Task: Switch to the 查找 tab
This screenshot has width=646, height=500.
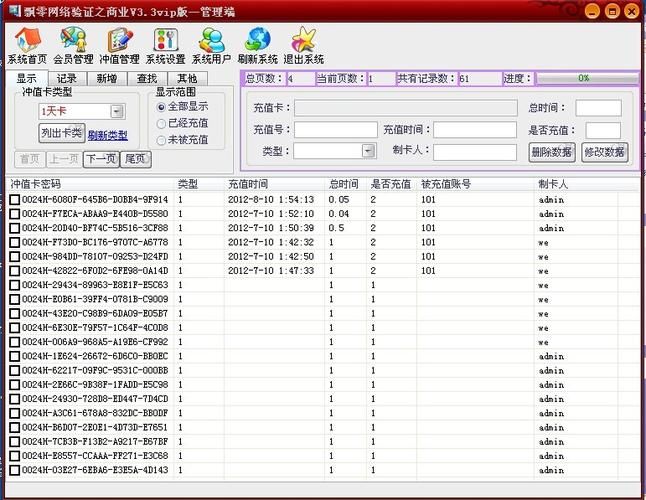Action: tap(147, 78)
